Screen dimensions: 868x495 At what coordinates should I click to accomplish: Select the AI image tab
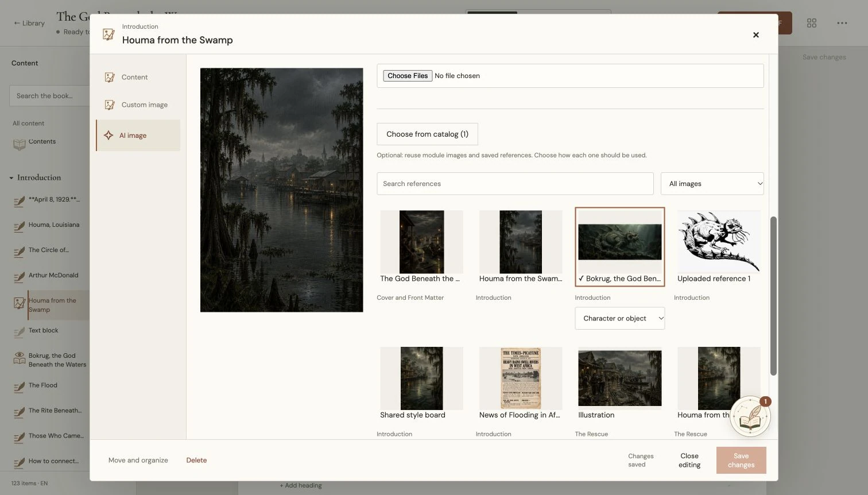click(x=138, y=136)
